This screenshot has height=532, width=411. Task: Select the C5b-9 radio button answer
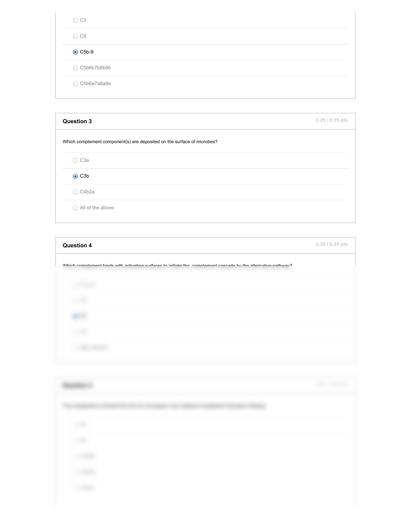[x=76, y=52]
